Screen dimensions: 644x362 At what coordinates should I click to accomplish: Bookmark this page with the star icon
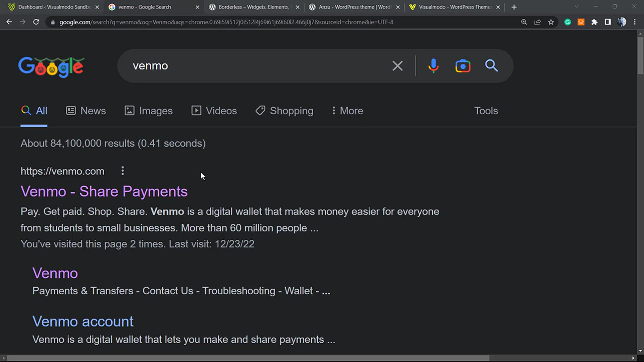pos(551,22)
